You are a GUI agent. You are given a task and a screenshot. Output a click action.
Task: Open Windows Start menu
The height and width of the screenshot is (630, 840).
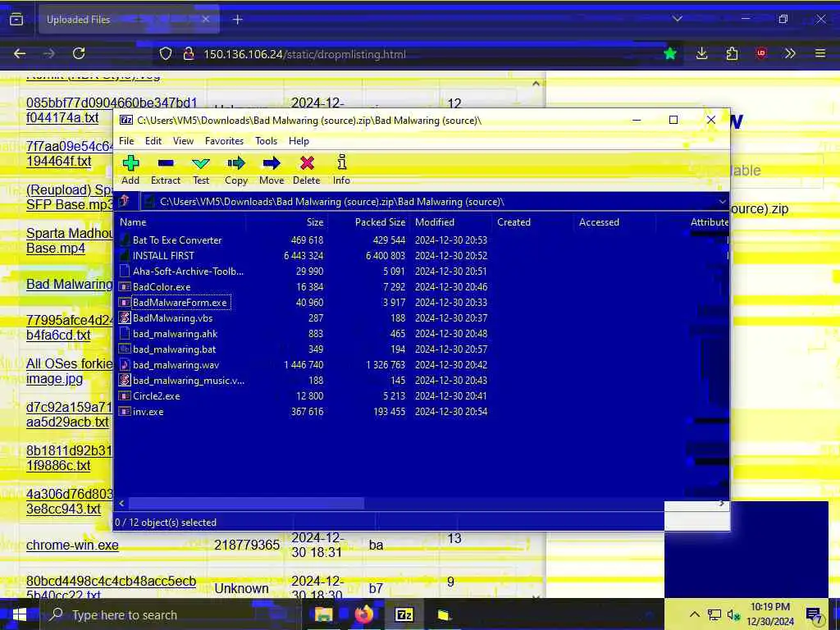20,615
